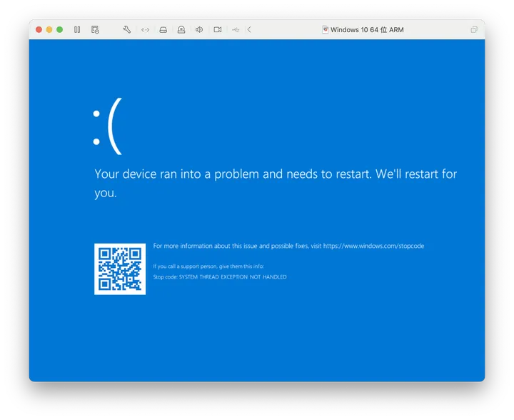The height and width of the screenshot is (420, 514).
Task: Open the snapshots manager icon
Action: [95, 29]
